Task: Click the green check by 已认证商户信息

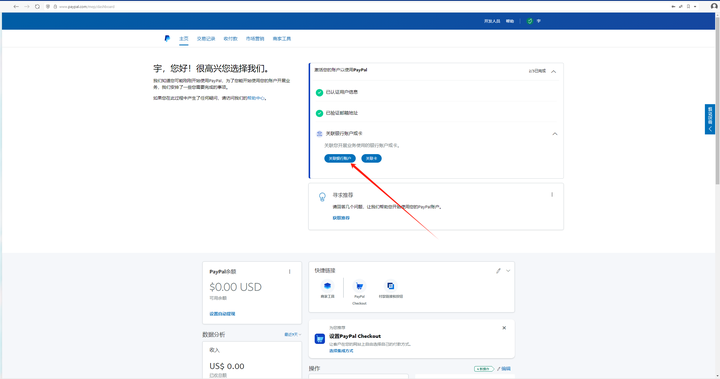Action: coord(319,92)
